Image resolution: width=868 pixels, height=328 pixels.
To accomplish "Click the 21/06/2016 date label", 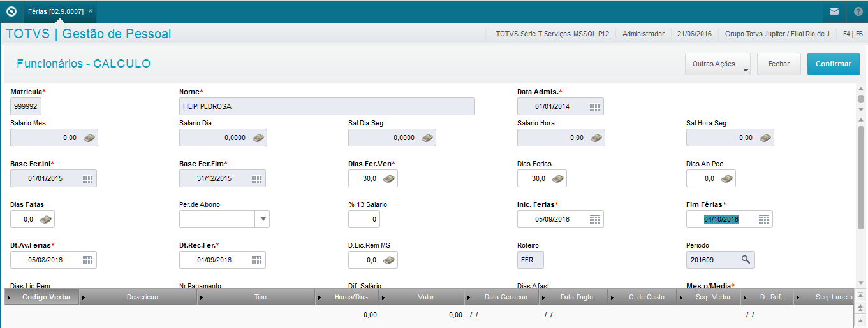I will click(x=695, y=34).
